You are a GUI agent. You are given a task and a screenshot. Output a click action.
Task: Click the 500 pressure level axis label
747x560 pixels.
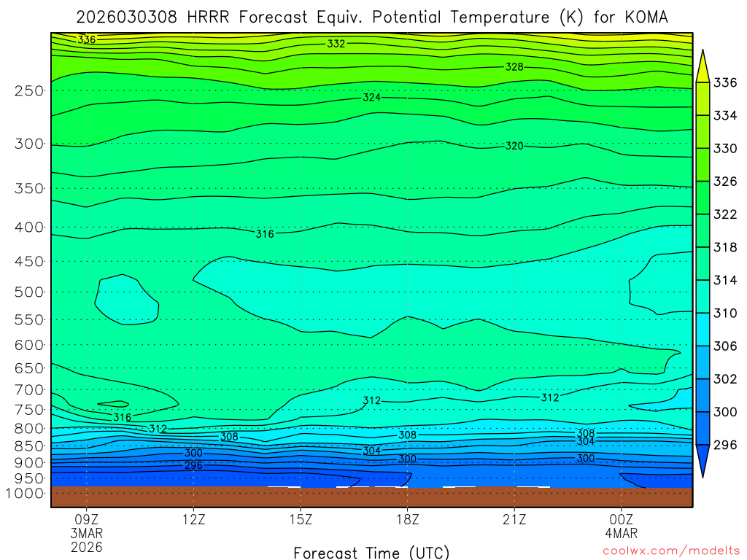tap(29, 292)
